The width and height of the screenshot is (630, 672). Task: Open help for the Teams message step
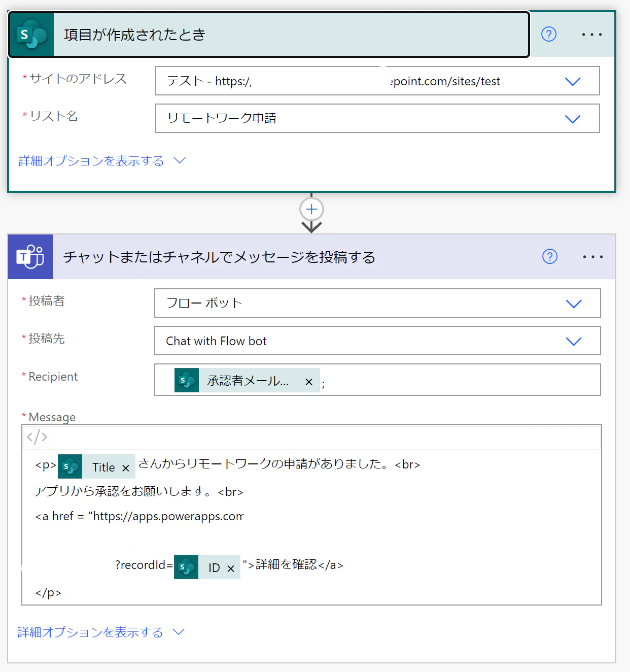coord(550,256)
